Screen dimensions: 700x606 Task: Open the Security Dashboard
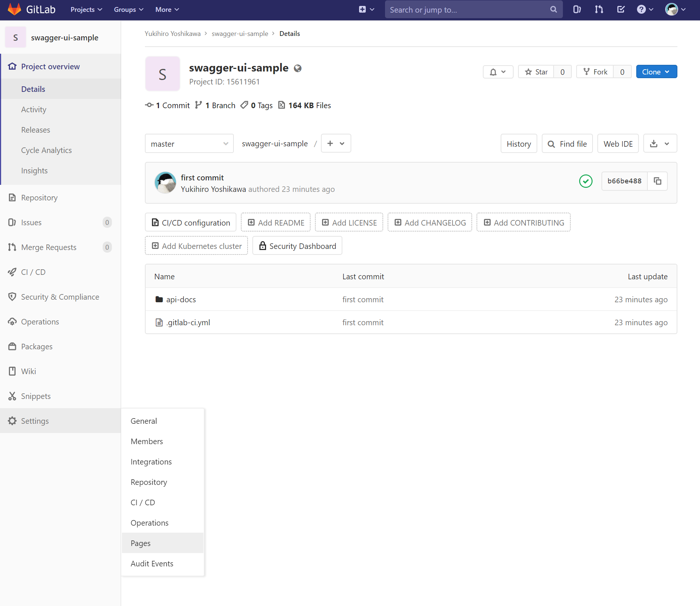click(297, 246)
